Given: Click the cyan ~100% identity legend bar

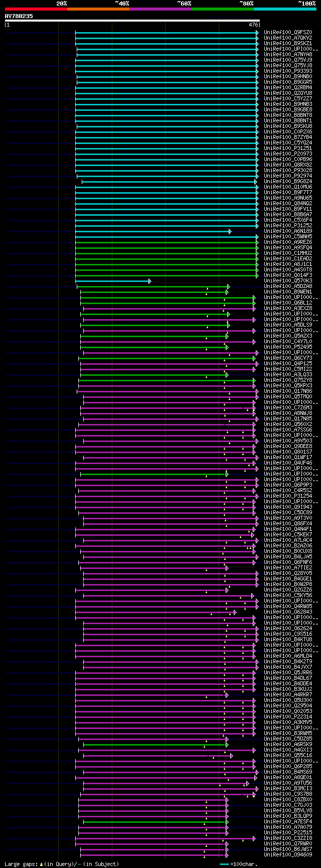Looking at the screenshot, I should coord(284,9).
